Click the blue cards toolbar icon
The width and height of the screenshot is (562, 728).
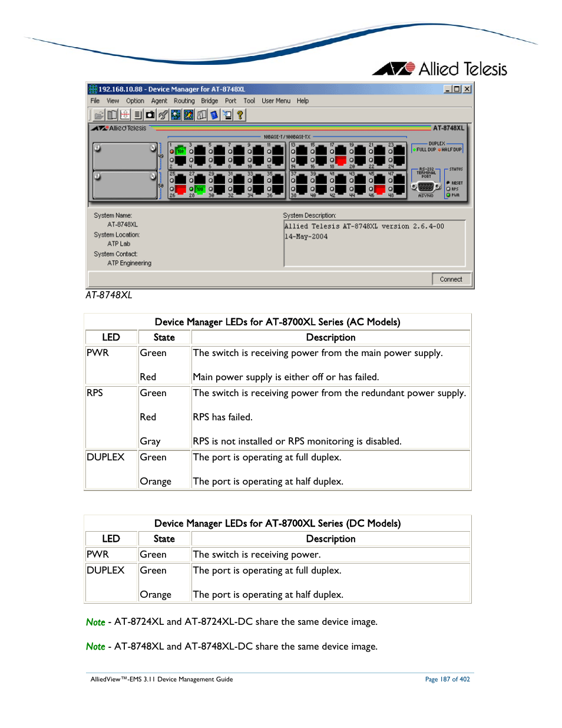coord(214,115)
